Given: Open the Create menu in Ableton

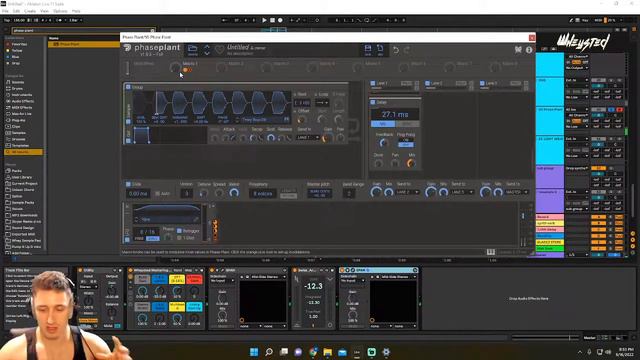Looking at the screenshot, I should (30, 11).
